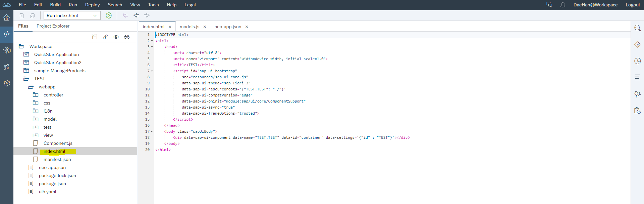Click the collapse all icon in Files panel
The height and width of the screenshot is (204, 644).
coord(95,37)
